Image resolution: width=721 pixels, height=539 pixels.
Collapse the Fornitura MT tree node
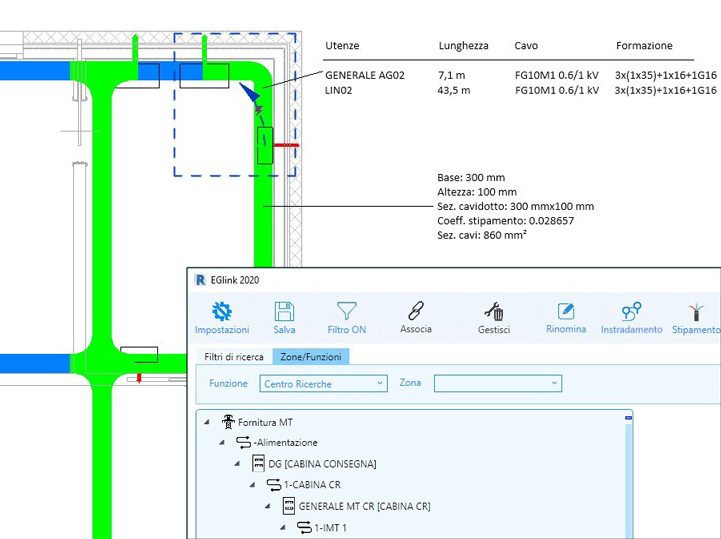click(207, 422)
